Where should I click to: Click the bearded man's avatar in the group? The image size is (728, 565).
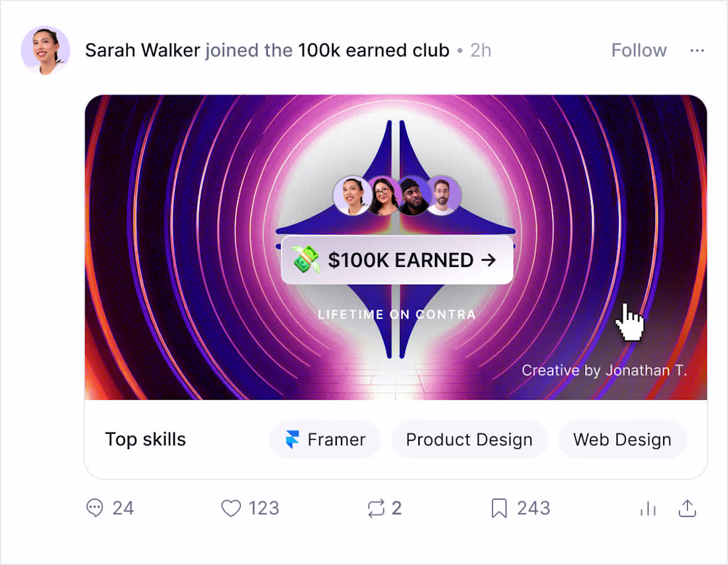tap(443, 195)
